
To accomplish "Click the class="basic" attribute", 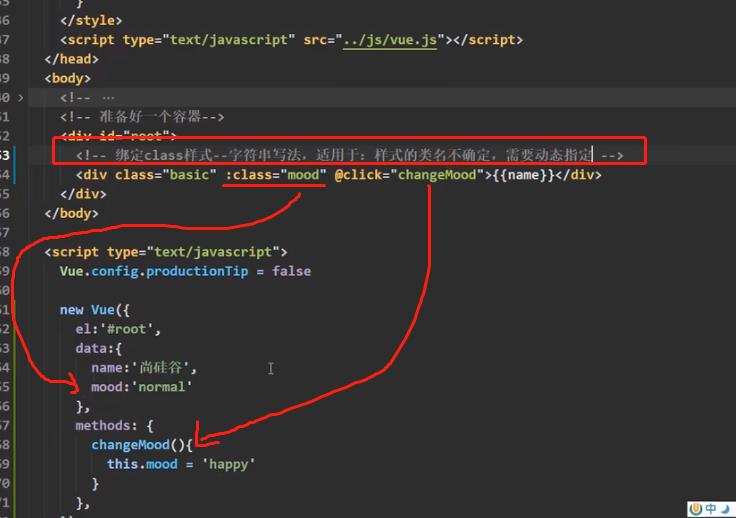I will (166, 175).
